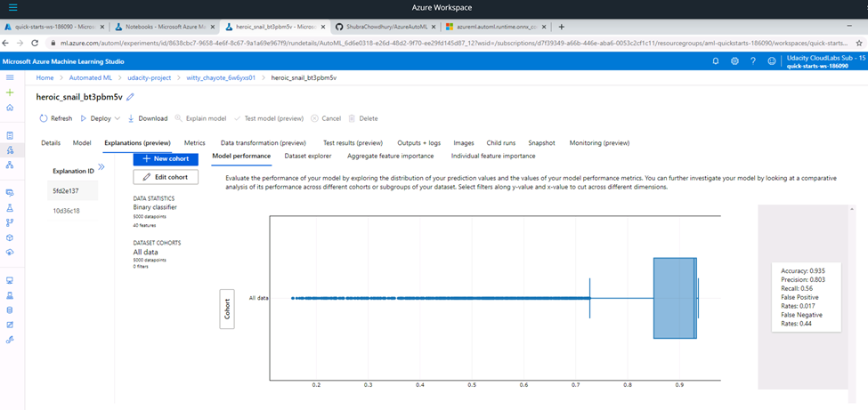
Task: Open Notebooks from the left sidebar
Action: (10, 135)
